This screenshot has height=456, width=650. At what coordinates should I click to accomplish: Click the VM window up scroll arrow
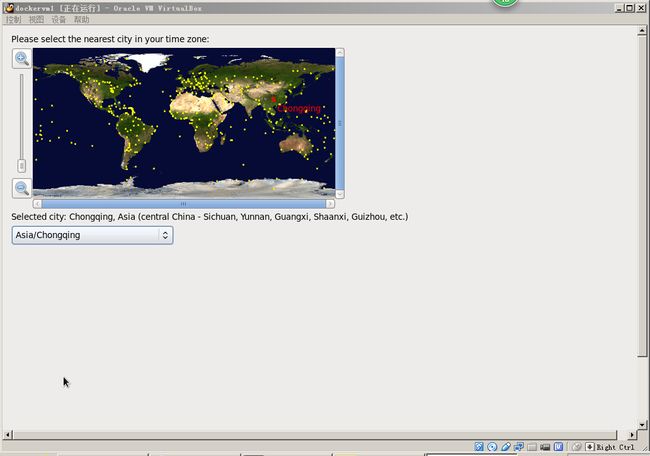(x=642, y=30)
